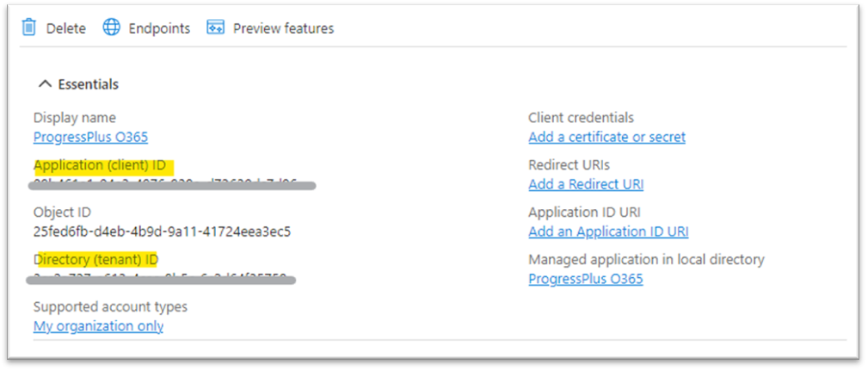The image size is (868, 370).
Task: Open the Endpoints toolbar label
Action: click(159, 28)
